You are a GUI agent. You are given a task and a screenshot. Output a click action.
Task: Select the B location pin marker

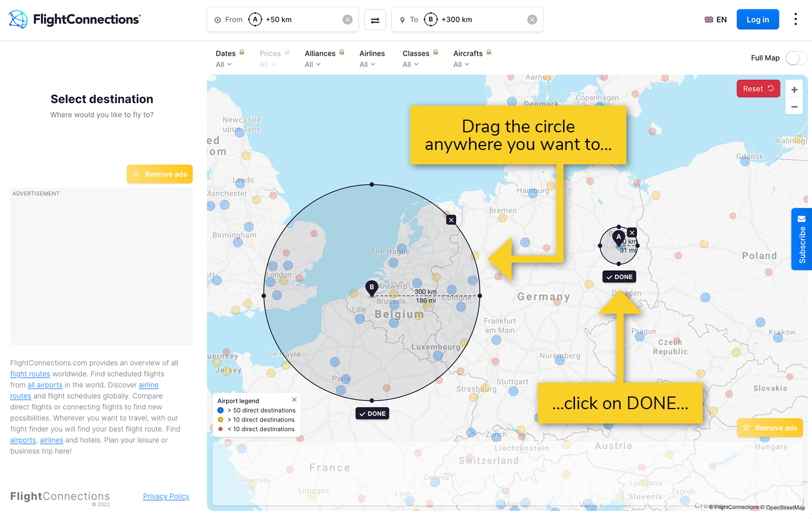click(372, 288)
